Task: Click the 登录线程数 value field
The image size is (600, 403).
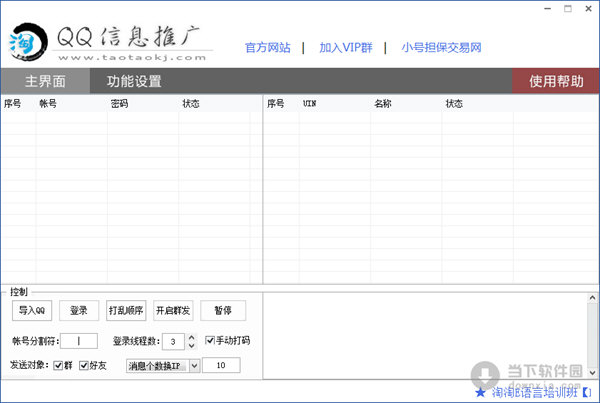Action: 173,341
